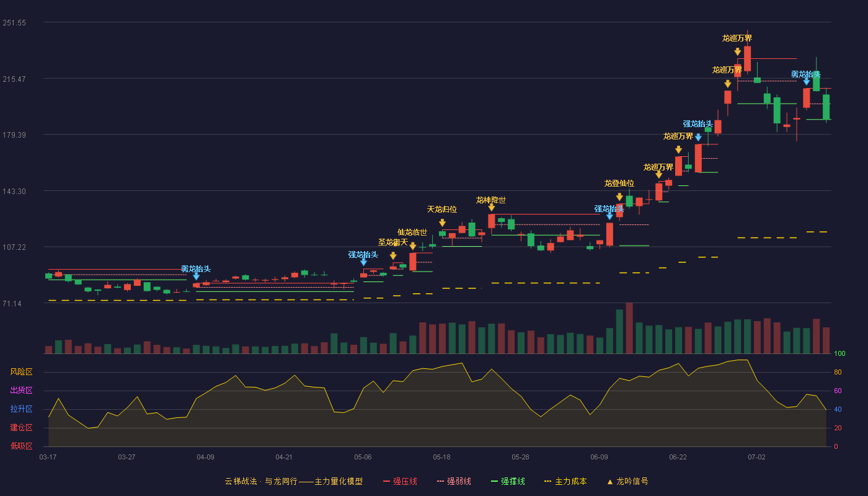
Task: Click the blue arrow under the rightmost 勇龙抬头
Action: point(806,81)
